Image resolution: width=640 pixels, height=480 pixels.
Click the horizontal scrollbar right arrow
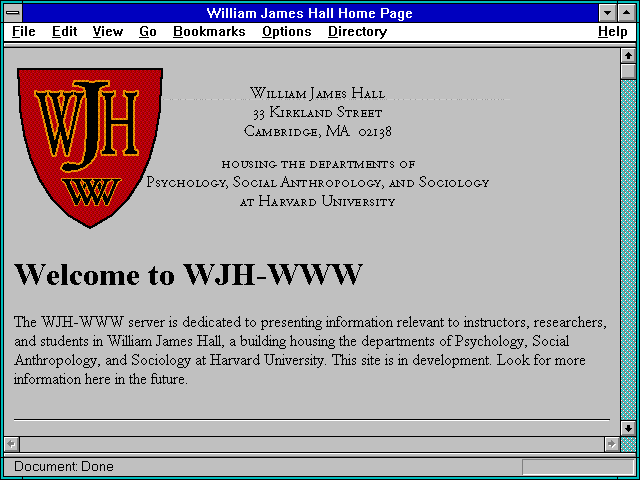coord(611,444)
